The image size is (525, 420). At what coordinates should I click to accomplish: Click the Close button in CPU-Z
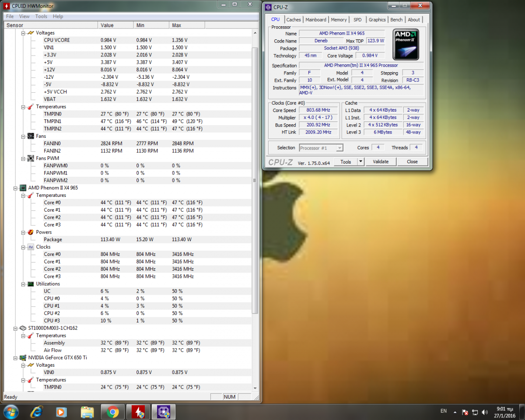[x=412, y=161]
